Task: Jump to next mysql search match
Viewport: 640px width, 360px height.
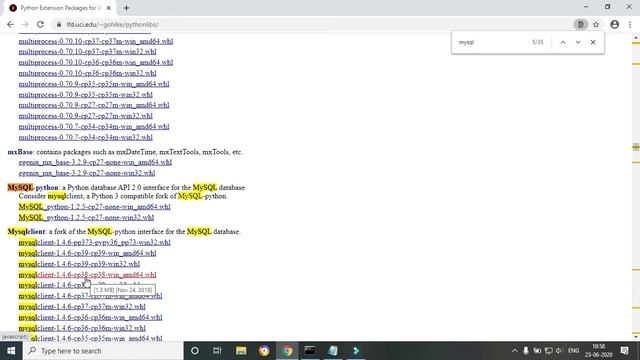Action: tap(578, 42)
